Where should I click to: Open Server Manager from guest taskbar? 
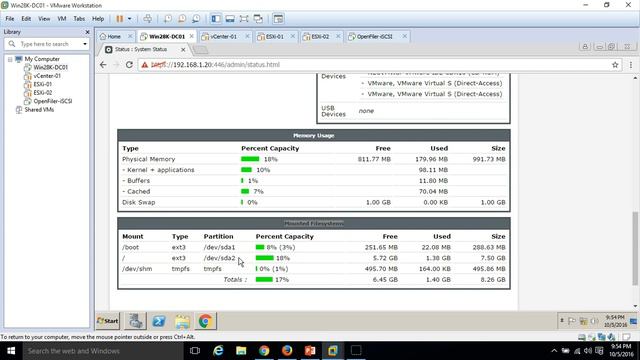coord(136,321)
